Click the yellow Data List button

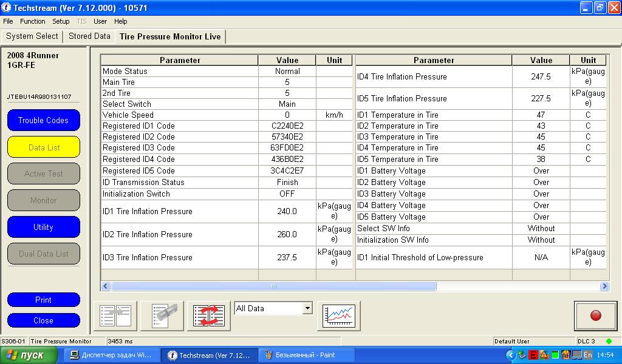click(44, 147)
